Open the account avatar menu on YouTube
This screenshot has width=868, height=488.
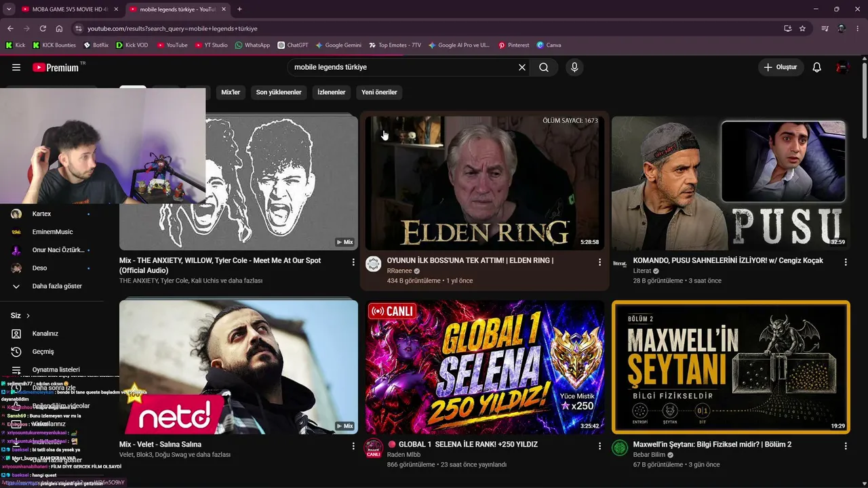[x=843, y=67]
